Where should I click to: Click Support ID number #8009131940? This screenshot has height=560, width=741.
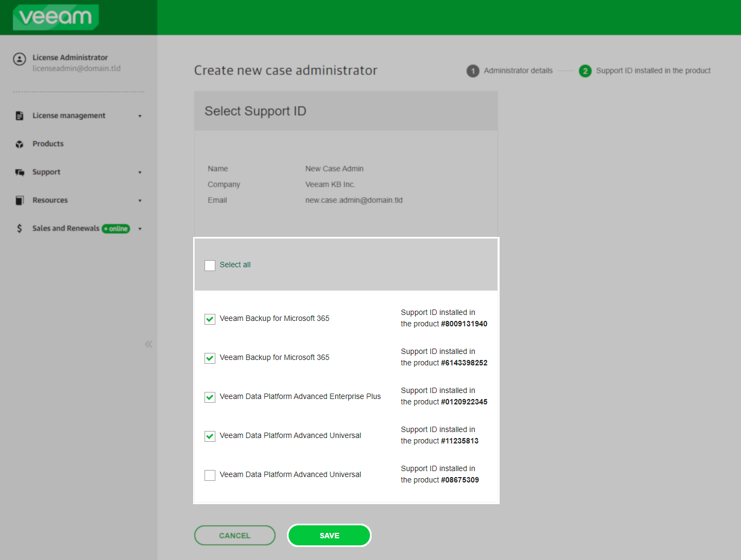(464, 324)
